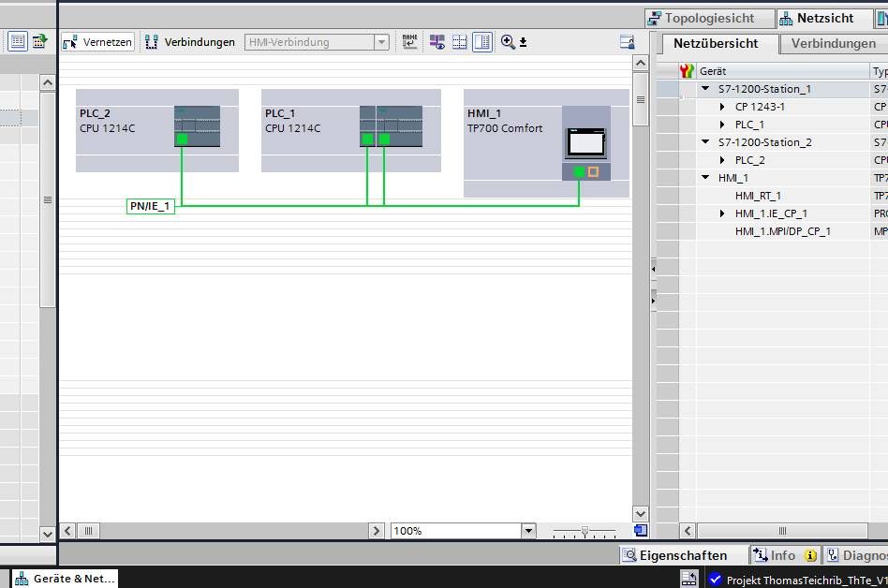The image size is (888, 588).
Task: Click the relabel device names toolbar icon
Action: pos(409,42)
